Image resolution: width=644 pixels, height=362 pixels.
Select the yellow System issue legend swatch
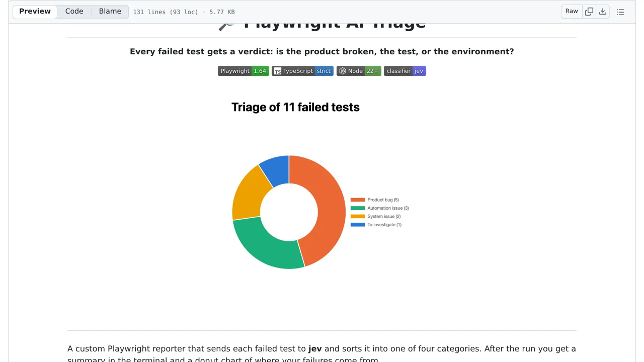coord(358,217)
